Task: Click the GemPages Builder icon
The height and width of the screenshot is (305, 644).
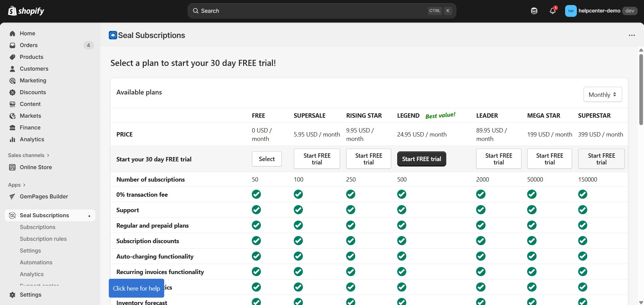Action: click(x=12, y=196)
